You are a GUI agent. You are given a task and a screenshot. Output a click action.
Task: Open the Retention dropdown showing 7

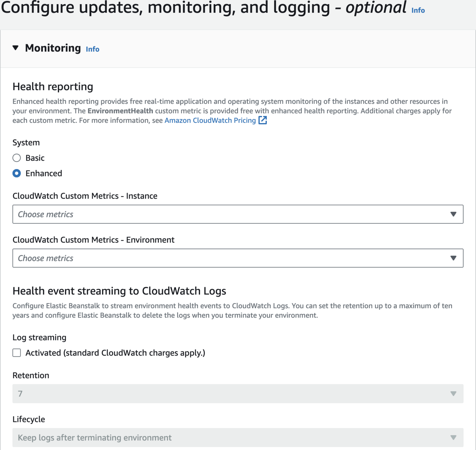point(233,394)
